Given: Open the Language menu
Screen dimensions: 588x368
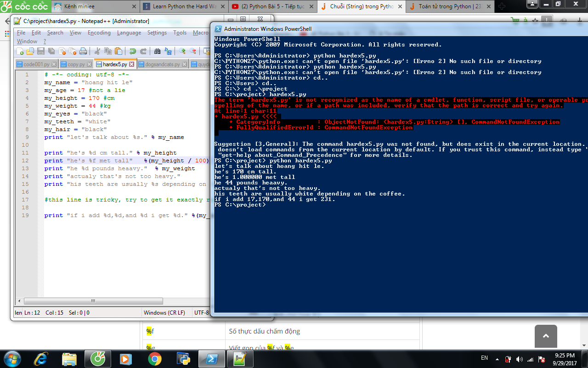Looking at the screenshot, I should (129, 33).
